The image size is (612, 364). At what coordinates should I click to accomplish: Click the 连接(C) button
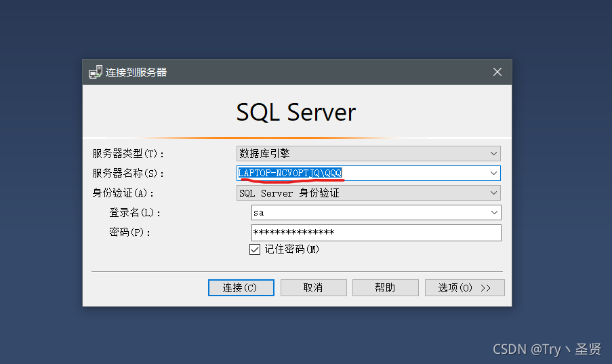241,288
